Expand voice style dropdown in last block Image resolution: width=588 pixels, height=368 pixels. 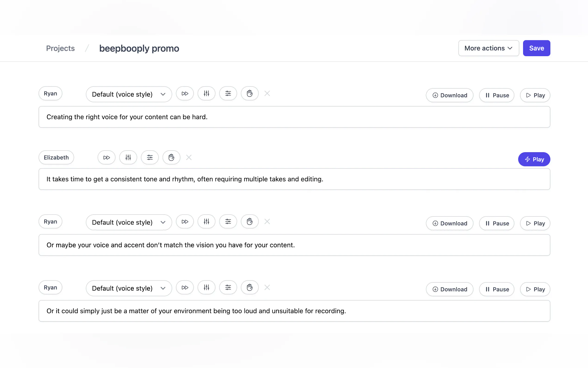point(129,288)
